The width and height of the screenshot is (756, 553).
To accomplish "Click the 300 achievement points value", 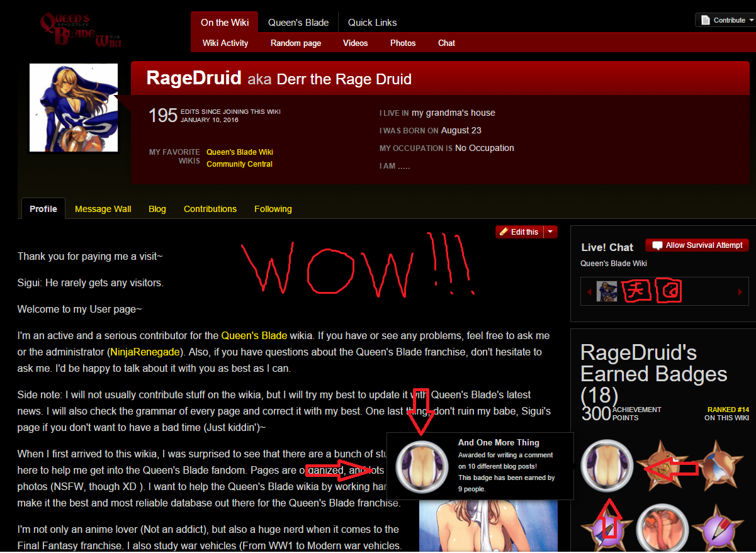I will point(596,413).
